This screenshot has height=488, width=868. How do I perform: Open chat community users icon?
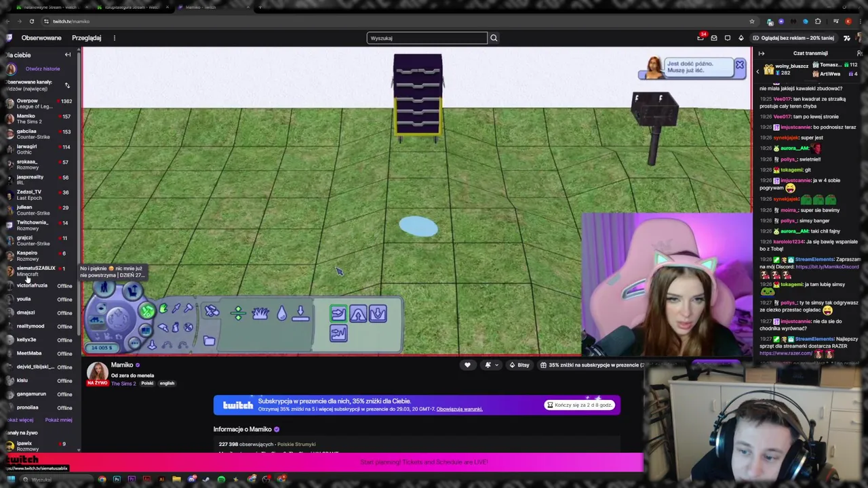click(860, 54)
